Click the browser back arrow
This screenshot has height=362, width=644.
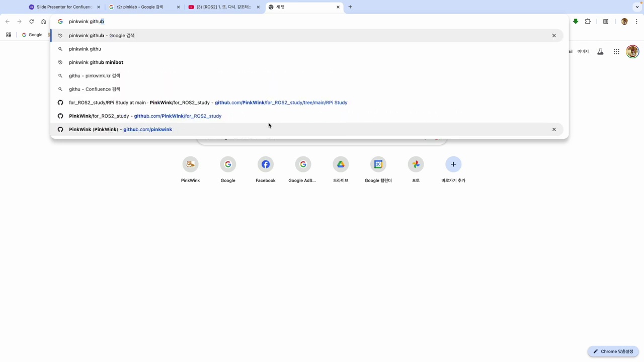(x=7, y=22)
